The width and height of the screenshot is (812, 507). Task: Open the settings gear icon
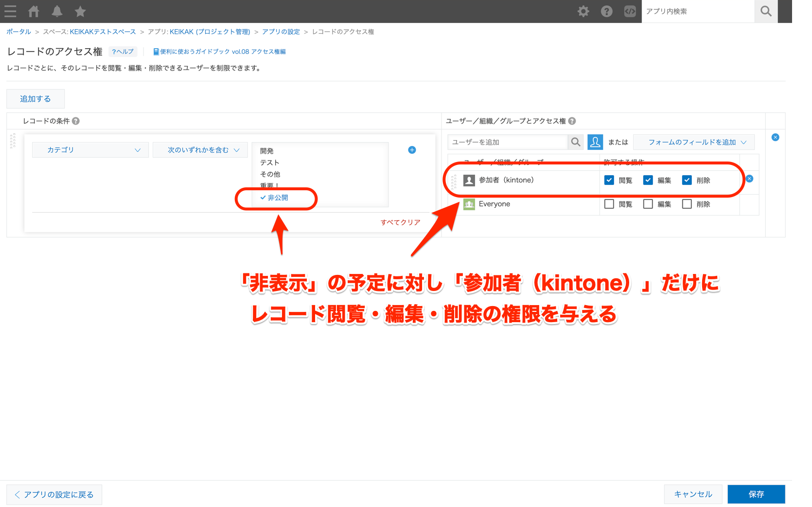pos(583,11)
